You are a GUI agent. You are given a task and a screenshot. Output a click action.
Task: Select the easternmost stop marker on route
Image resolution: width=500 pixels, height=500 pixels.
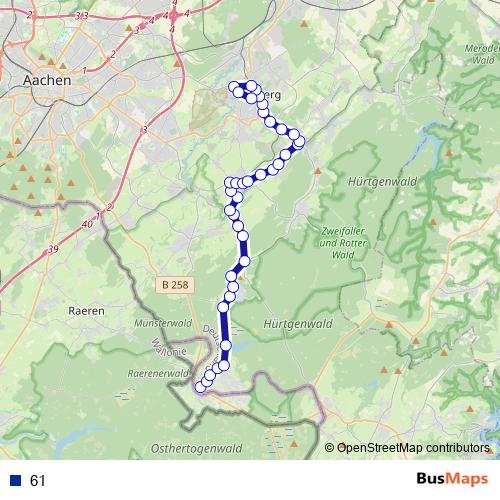(x=300, y=142)
